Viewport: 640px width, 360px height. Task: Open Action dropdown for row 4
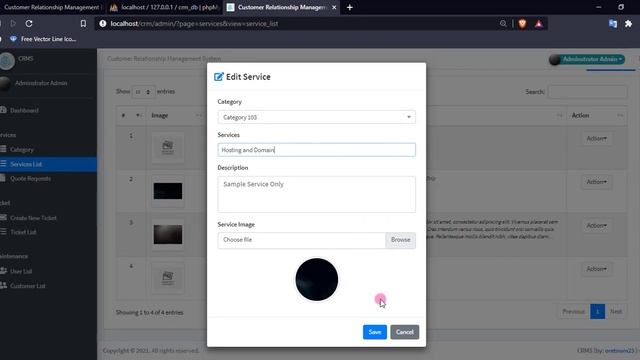596,269
